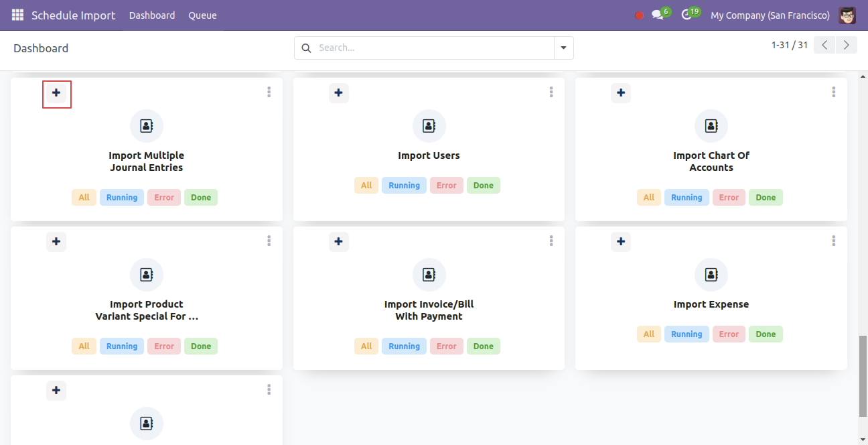Image resolution: width=868 pixels, height=445 pixels.
Task: Click the red recording indicator dot
Action: point(639,15)
